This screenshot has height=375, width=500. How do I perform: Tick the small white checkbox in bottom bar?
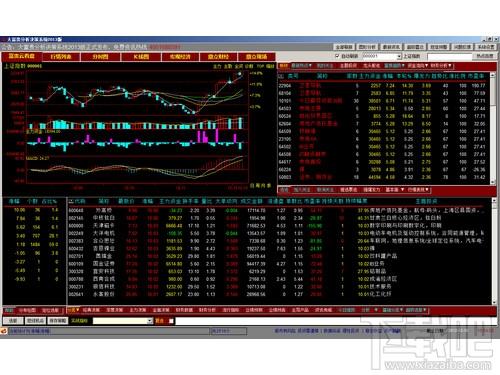pyautogui.click(x=171, y=321)
